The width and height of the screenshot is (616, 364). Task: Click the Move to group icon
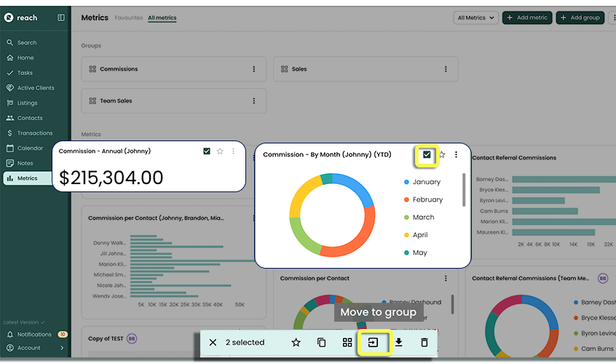tap(373, 342)
